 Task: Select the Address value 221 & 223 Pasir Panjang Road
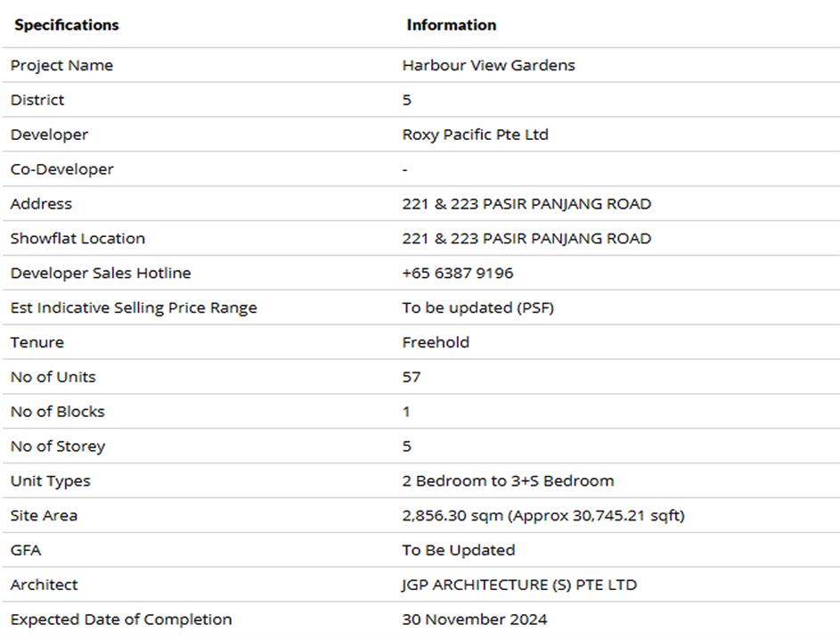(526, 203)
